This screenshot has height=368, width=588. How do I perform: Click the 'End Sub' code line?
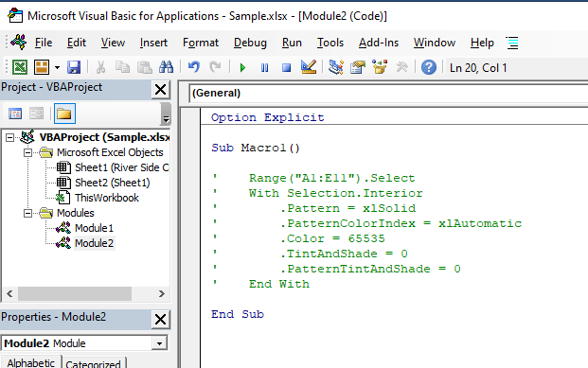click(238, 314)
